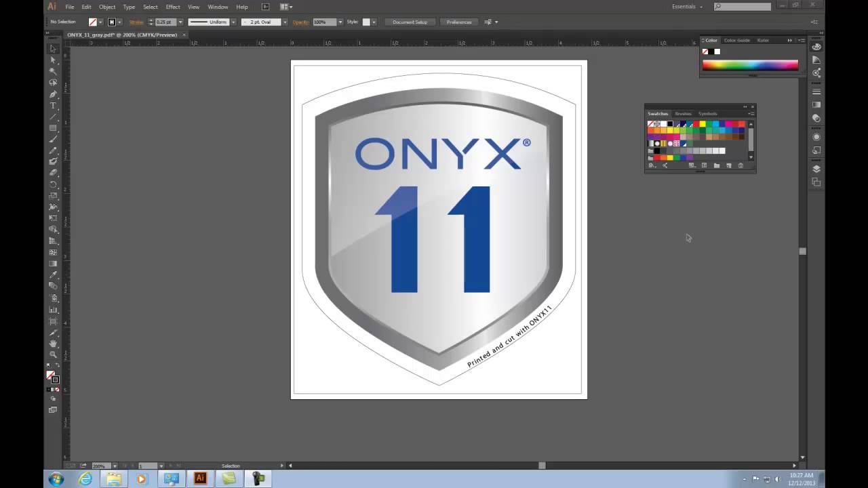868x488 pixels.
Task: Open the 2 pt. Oval brush dropdown
Action: pos(285,22)
